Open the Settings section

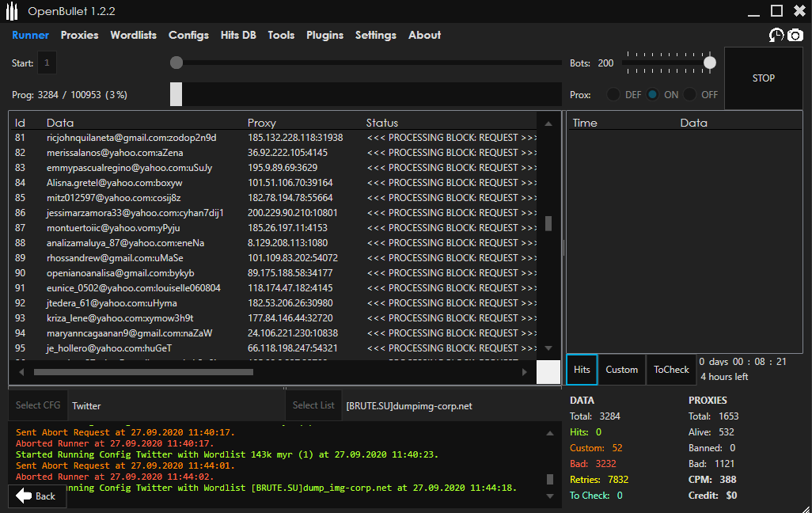point(375,36)
